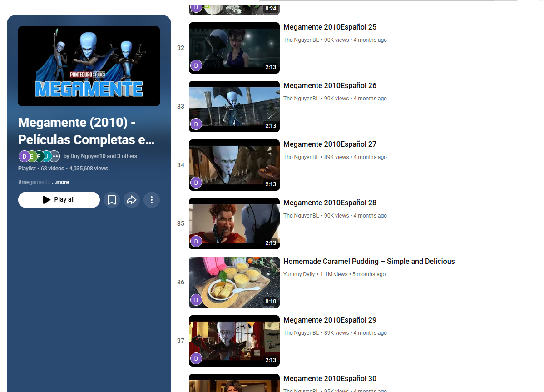Play the thumbnail of Megamente 2010Español 27

pyautogui.click(x=234, y=165)
